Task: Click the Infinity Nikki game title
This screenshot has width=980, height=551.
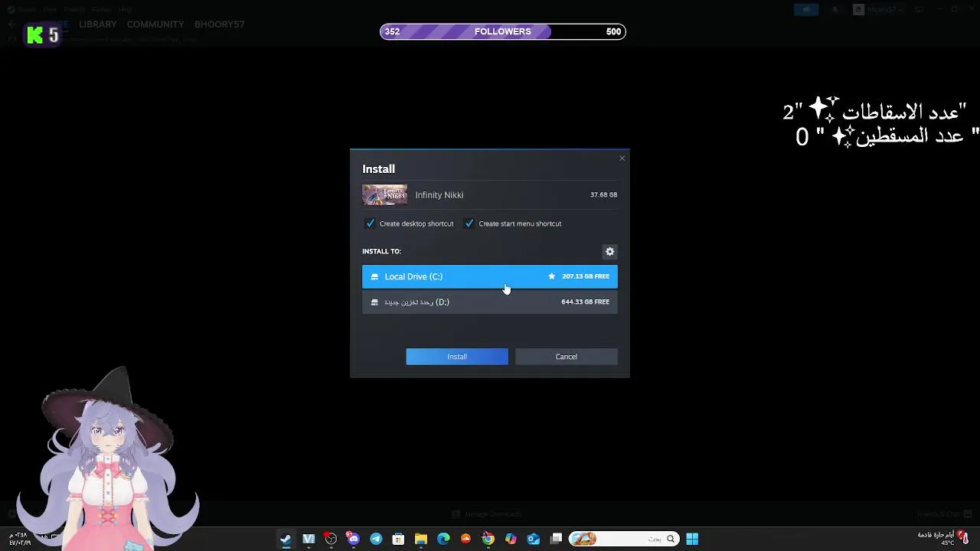Action: pos(439,195)
